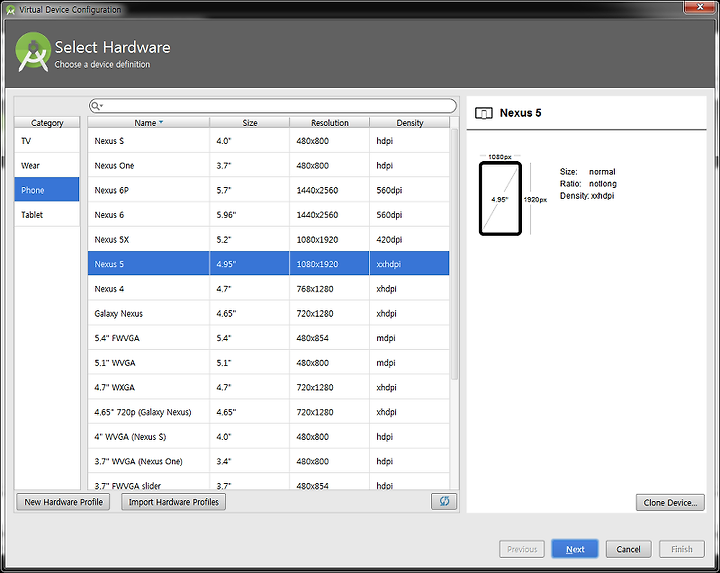Select the Nexus 6 device row
The width and height of the screenshot is (720, 573).
tap(269, 214)
